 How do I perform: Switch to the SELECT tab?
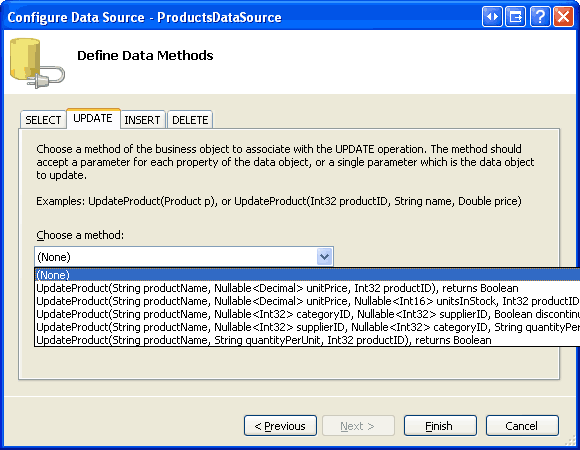click(x=43, y=120)
